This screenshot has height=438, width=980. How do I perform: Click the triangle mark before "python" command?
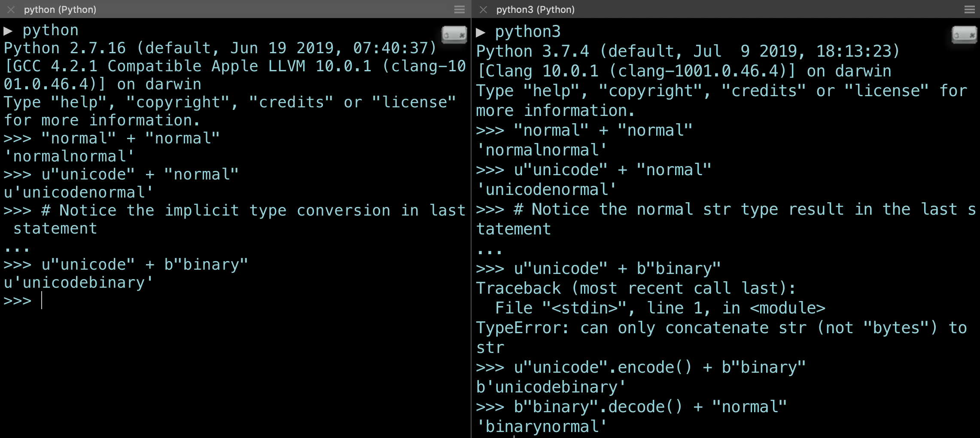click(x=8, y=31)
